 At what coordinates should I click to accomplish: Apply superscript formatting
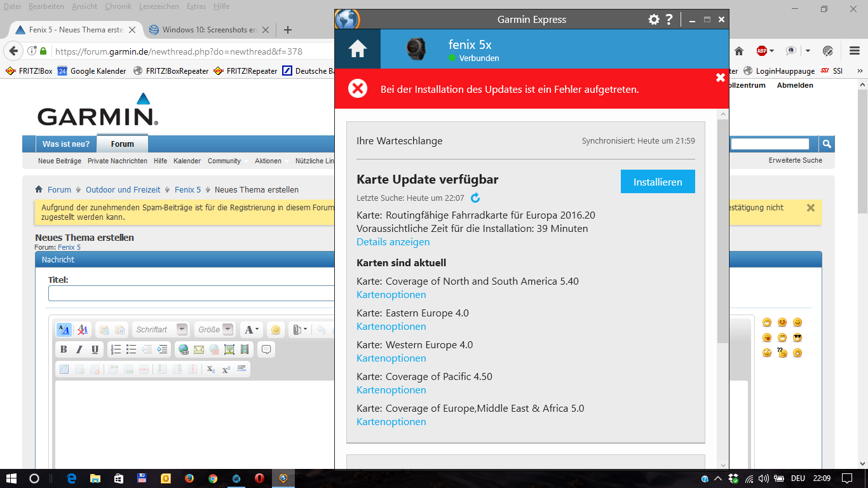226,369
